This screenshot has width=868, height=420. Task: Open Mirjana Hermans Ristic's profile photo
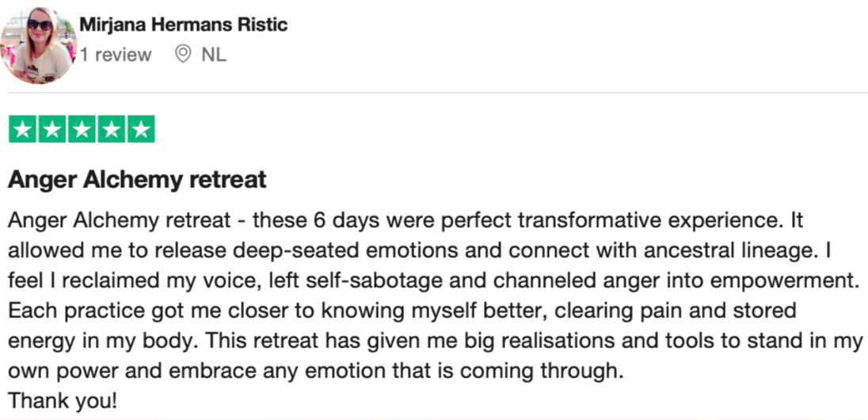coord(38,45)
